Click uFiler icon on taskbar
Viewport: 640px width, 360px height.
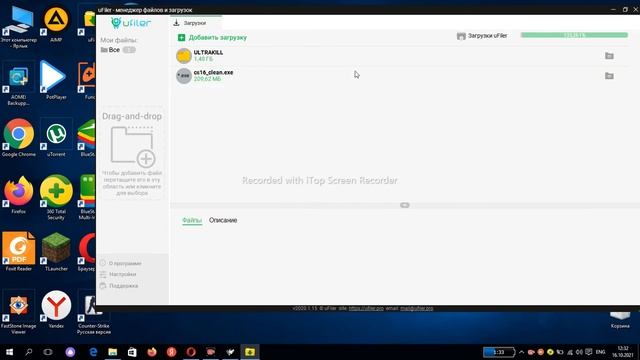[x=250, y=352]
